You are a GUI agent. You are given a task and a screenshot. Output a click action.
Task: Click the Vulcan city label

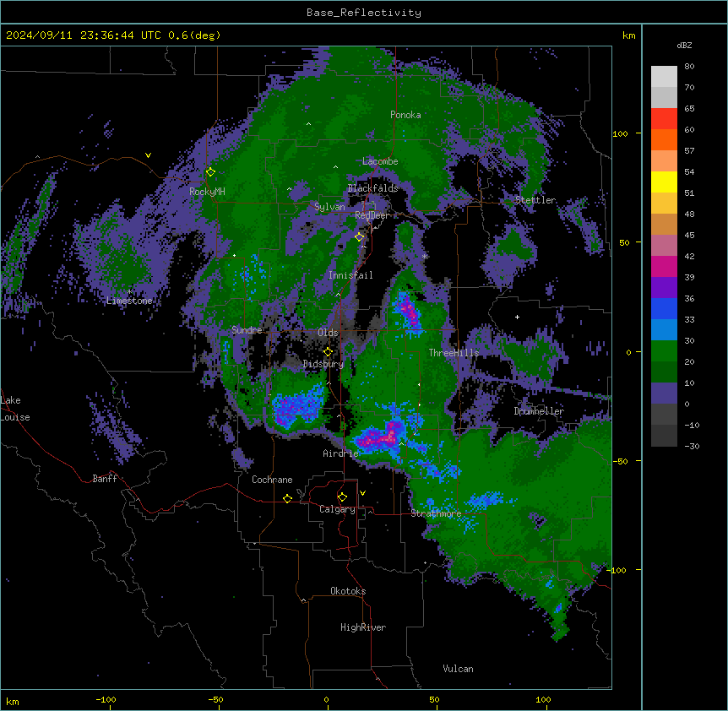click(459, 669)
